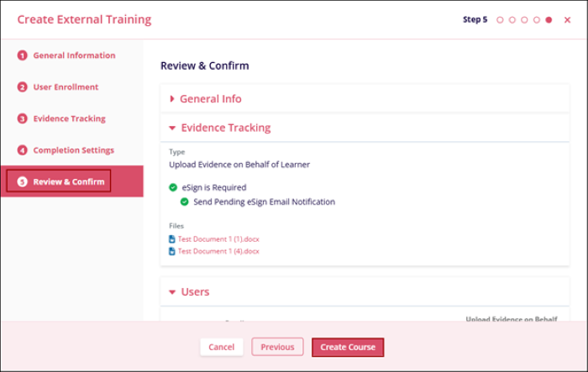The image size is (588, 372).
Task: Click the step 2 number badge in sidebar
Action: coord(23,87)
